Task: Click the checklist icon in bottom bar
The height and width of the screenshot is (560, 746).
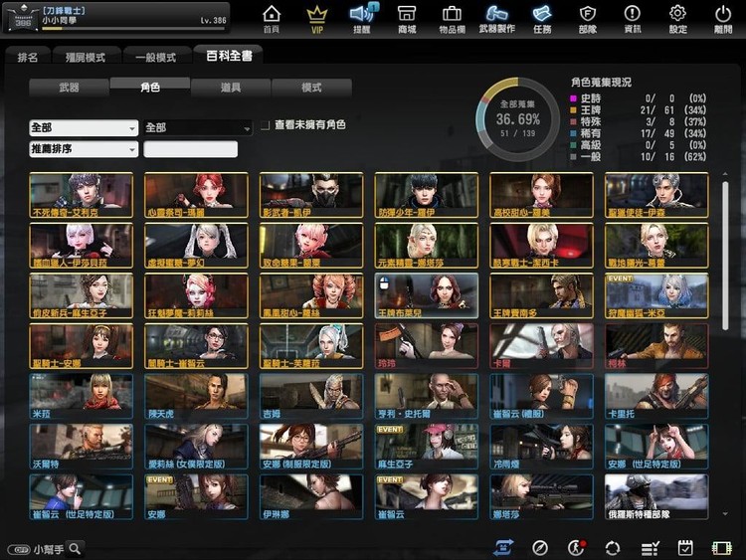Action: (x=650, y=549)
